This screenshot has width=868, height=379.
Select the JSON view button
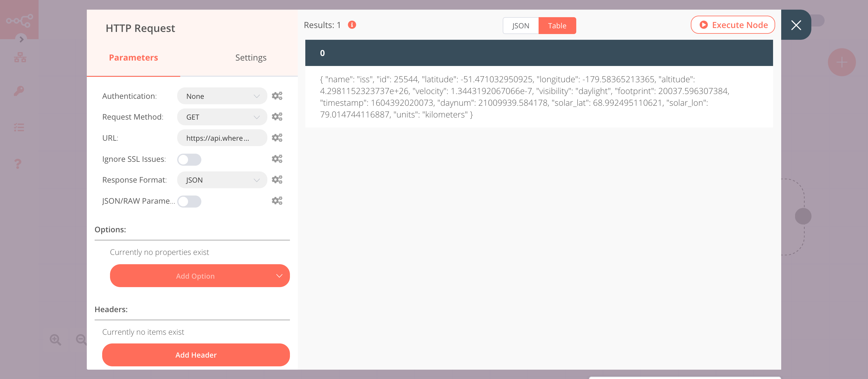click(x=520, y=25)
